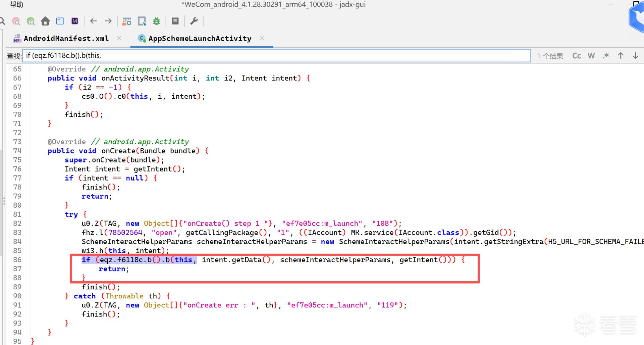Toggle regex .* search option
Image resolution: width=644 pixels, height=345 pixels.
coord(606,56)
